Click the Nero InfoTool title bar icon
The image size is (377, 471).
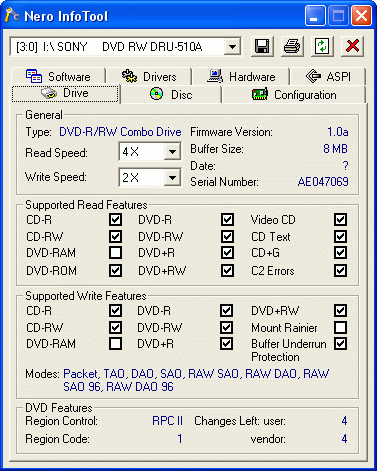[12, 15]
